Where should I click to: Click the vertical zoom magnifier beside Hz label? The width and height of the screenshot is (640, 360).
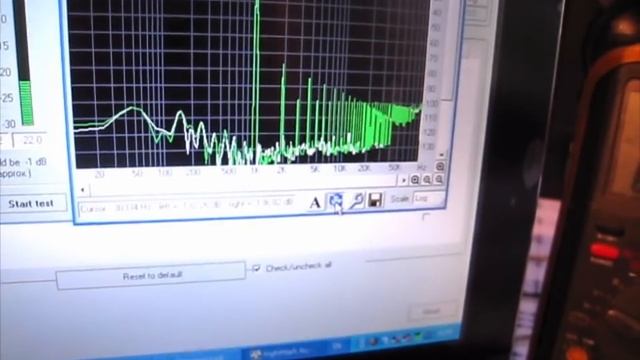coord(440,166)
